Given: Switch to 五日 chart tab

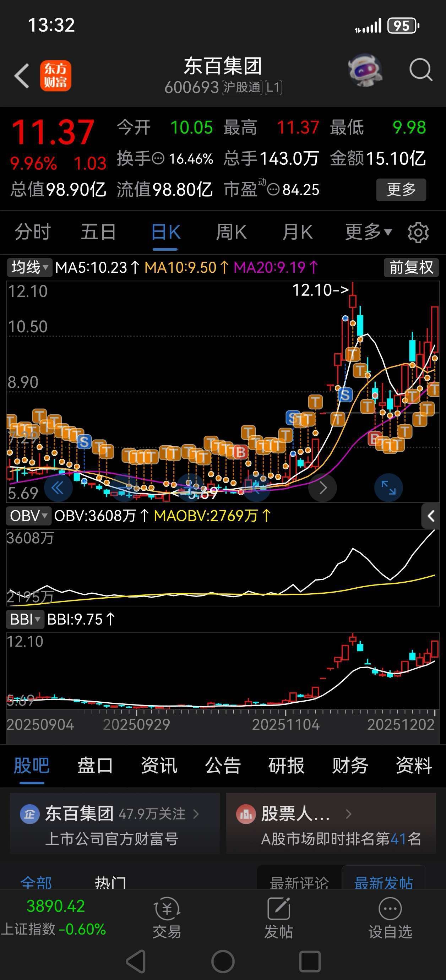Looking at the screenshot, I should coord(99,232).
